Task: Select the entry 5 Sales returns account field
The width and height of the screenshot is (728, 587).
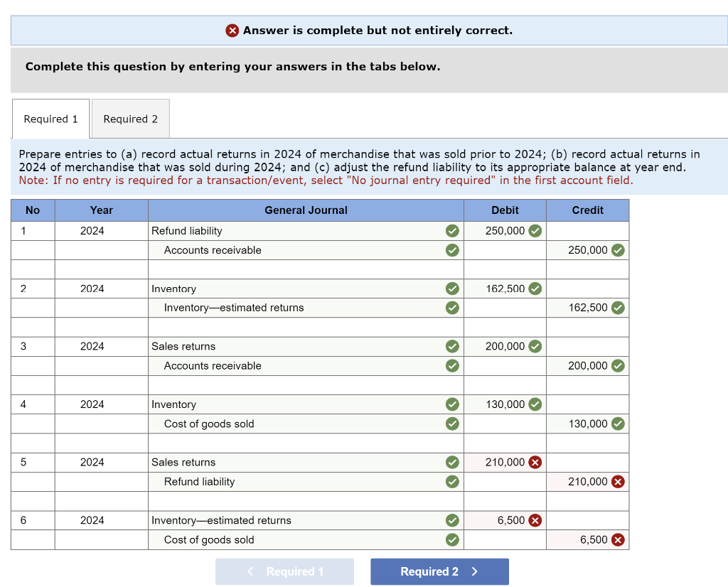Action: tap(306, 462)
